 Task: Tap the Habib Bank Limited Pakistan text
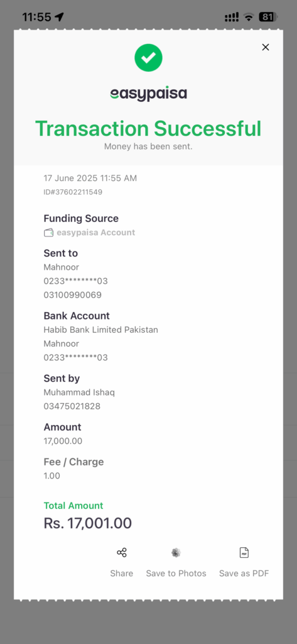101,330
